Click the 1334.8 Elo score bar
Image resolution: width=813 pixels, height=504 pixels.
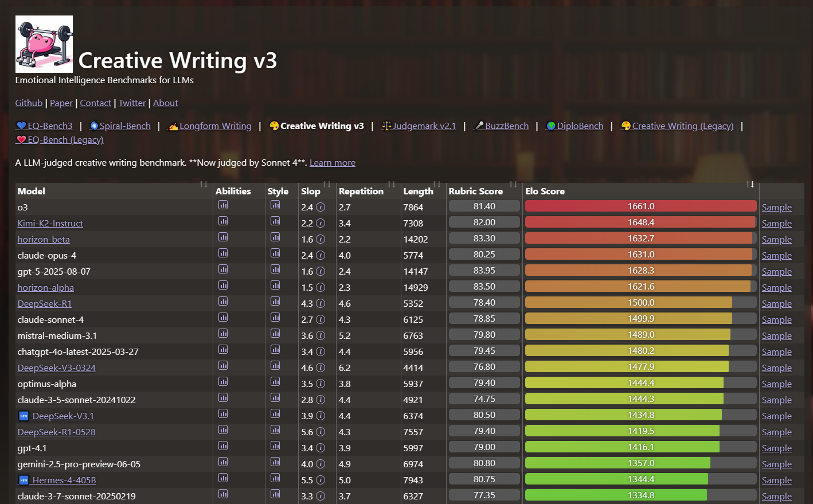pos(641,495)
